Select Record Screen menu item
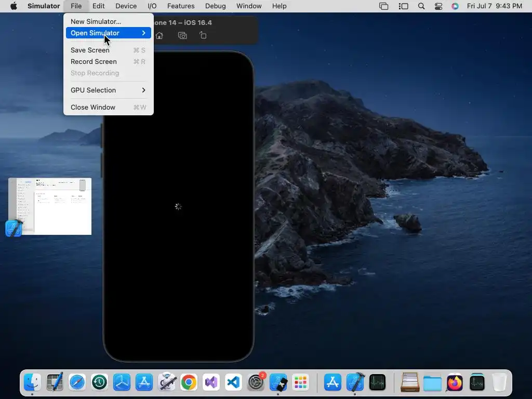Image resolution: width=532 pixels, height=399 pixels. 109,62
